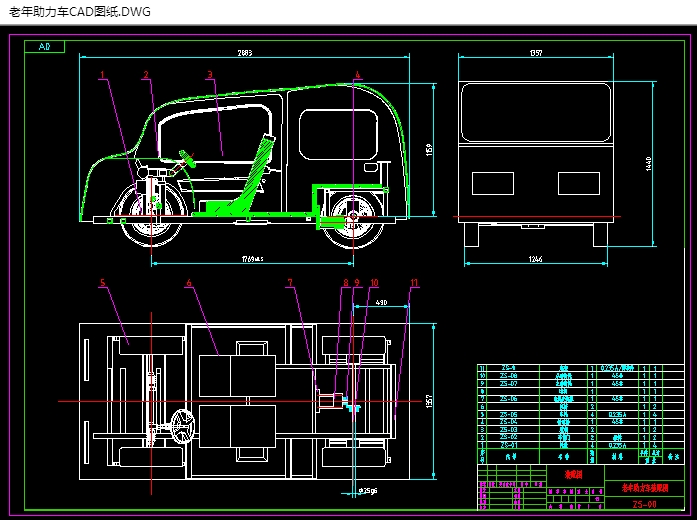
Task: Select part callout number 11
Action: pos(412,283)
